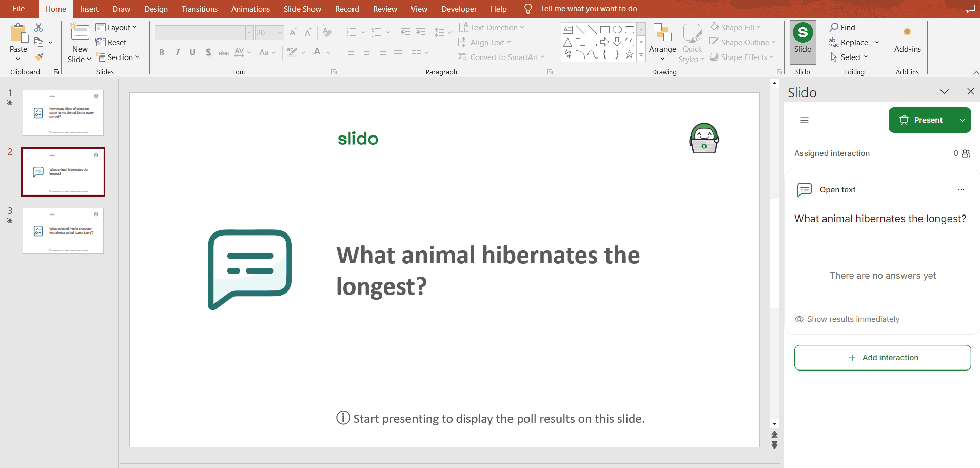This screenshot has width=980, height=468.
Task: Toggle bold formatting
Action: [161, 52]
